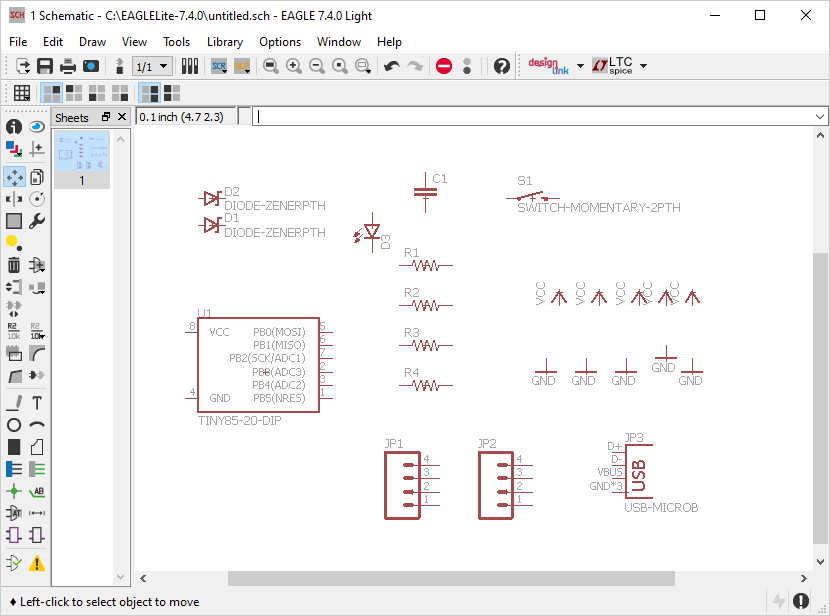
Task: Close the Sheets panel
Action: [x=121, y=117]
